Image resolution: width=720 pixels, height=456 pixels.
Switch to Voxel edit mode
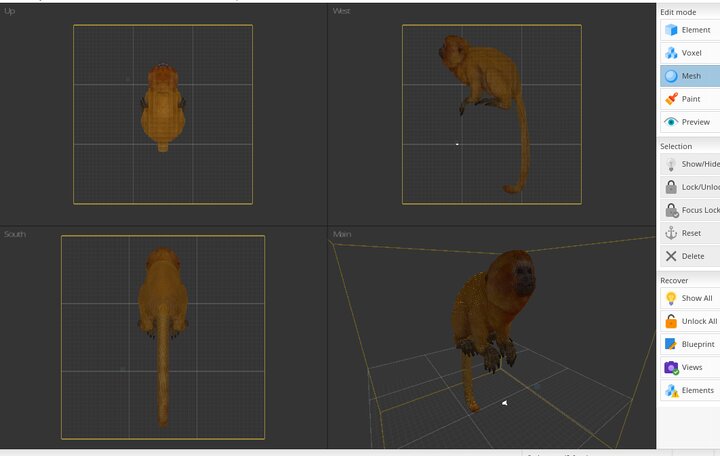click(671, 53)
